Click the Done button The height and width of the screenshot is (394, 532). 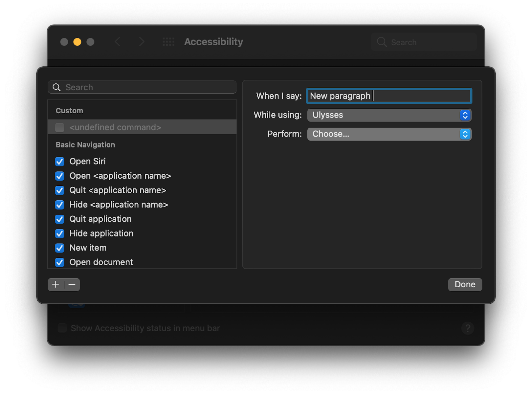pyautogui.click(x=465, y=285)
